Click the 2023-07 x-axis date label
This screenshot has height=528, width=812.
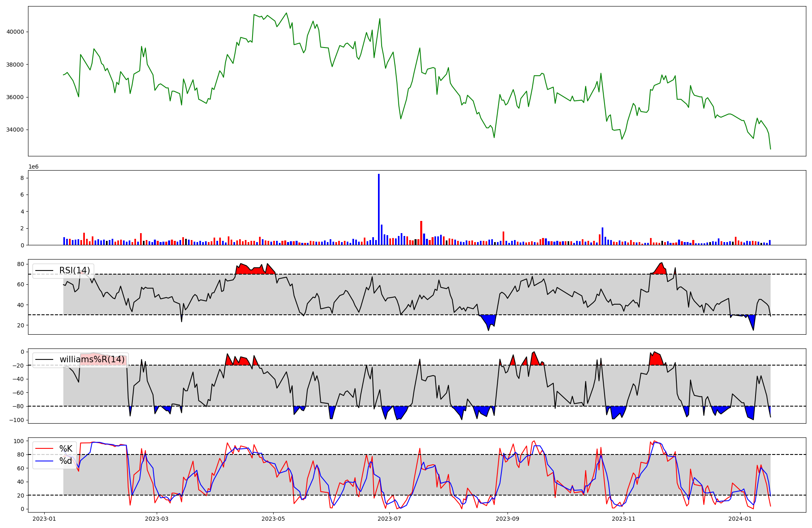(389, 519)
